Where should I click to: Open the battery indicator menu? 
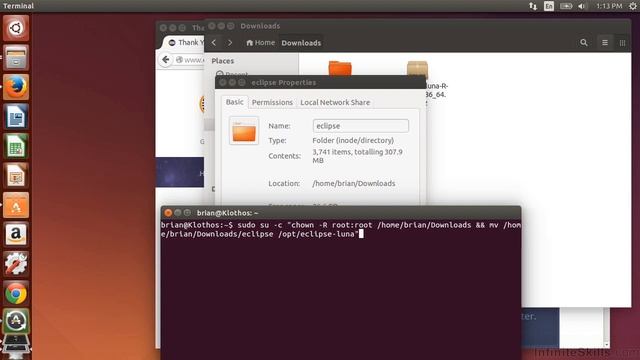tap(566, 6)
